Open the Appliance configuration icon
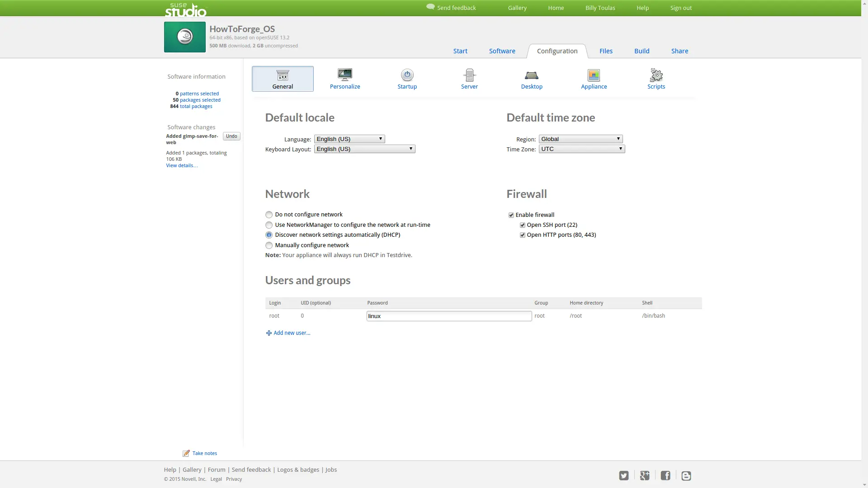 [594, 75]
